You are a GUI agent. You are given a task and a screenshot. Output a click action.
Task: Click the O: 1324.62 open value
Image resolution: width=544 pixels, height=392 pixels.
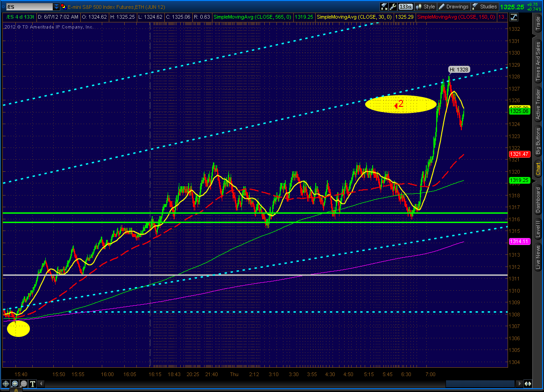coord(94,17)
